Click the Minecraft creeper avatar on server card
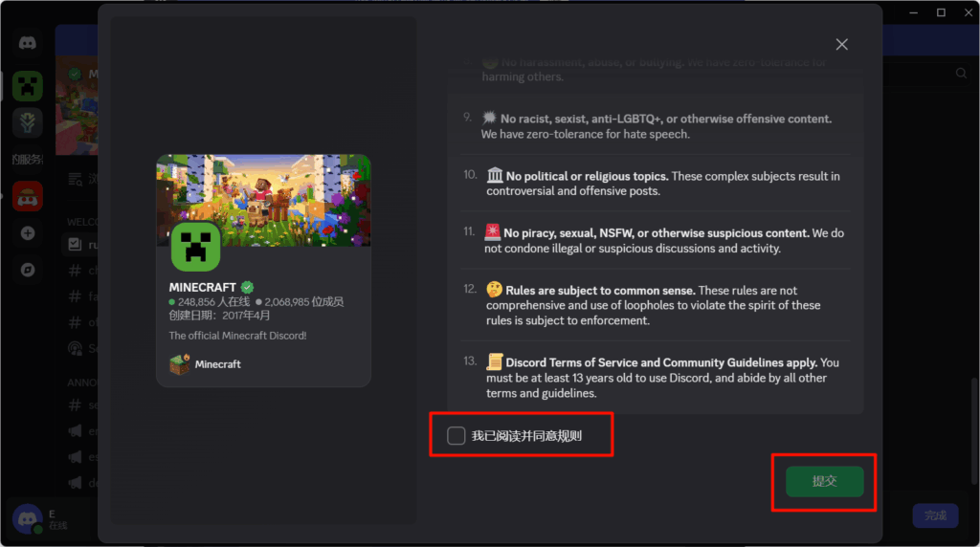 pyautogui.click(x=195, y=247)
